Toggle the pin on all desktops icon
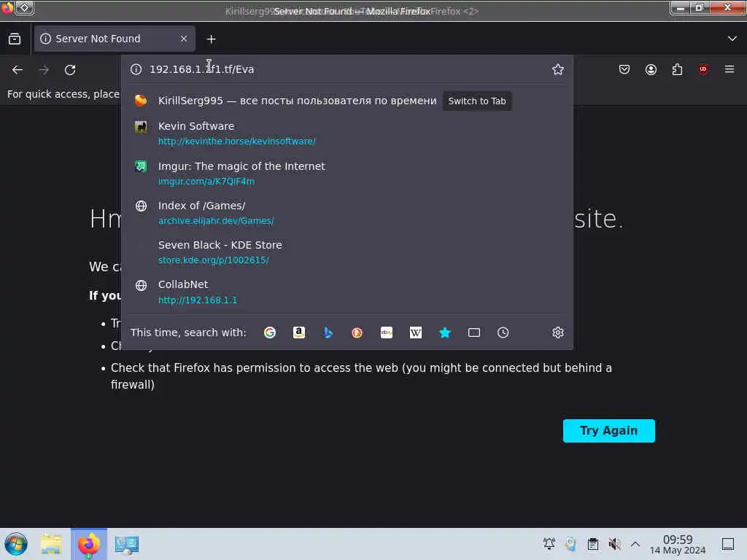The image size is (747, 560). click(24, 7)
